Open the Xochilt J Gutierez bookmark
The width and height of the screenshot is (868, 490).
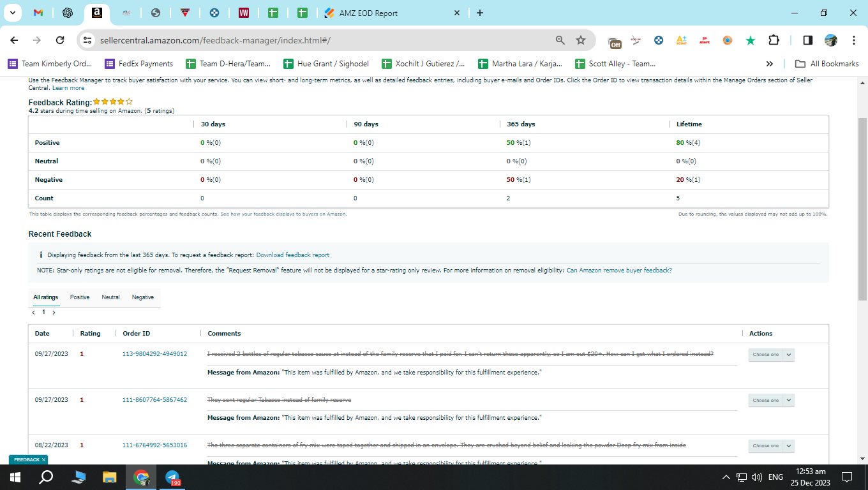click(x=423, y=64)
